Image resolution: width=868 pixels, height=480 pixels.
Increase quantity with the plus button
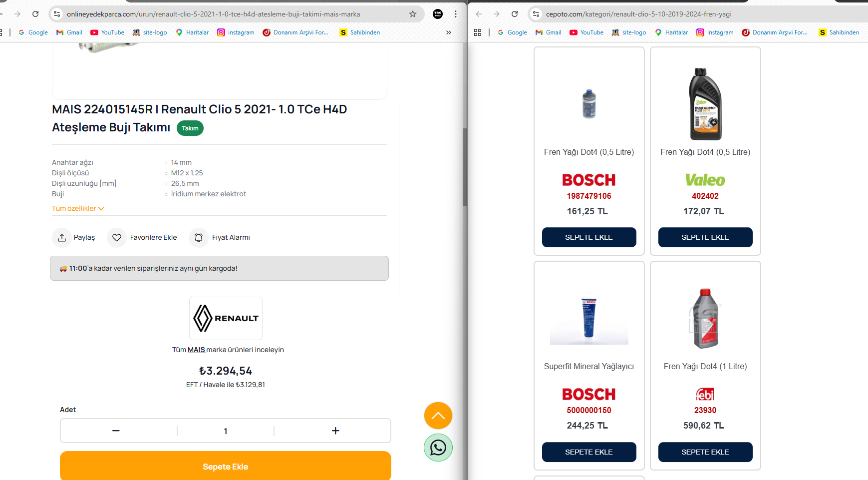(335, 431)
